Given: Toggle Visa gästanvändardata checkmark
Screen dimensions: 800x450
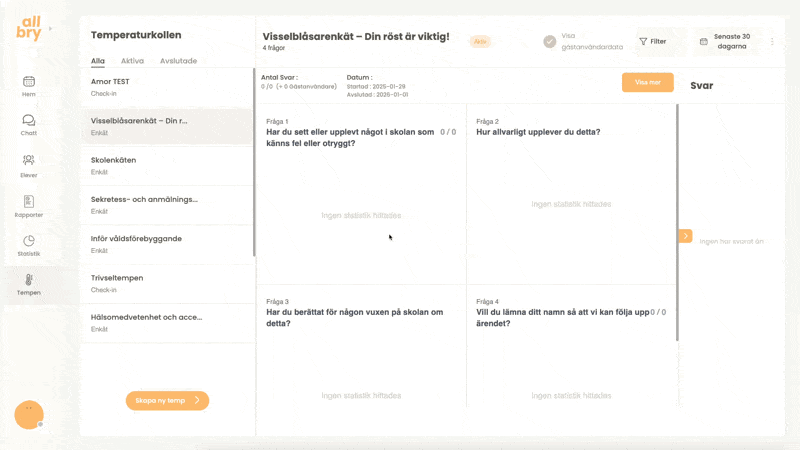Looking at the screenshot, I should pyautogui.click(x=549, y=42).
